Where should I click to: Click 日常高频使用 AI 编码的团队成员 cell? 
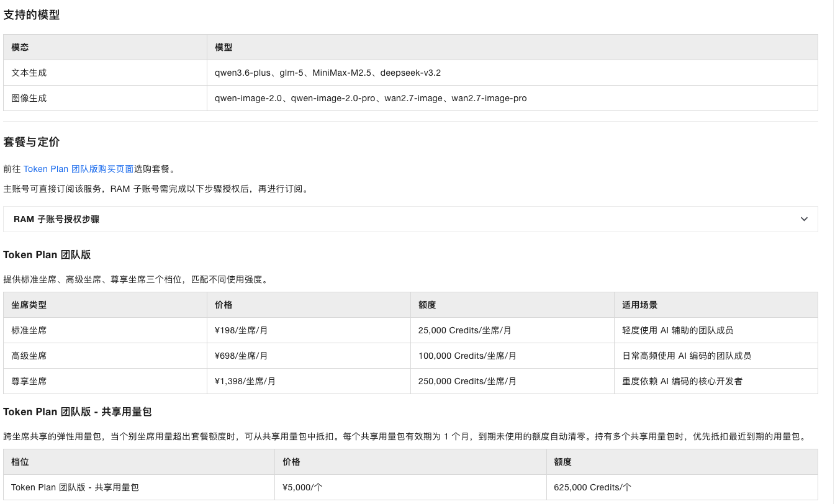(x=716, y=356)
